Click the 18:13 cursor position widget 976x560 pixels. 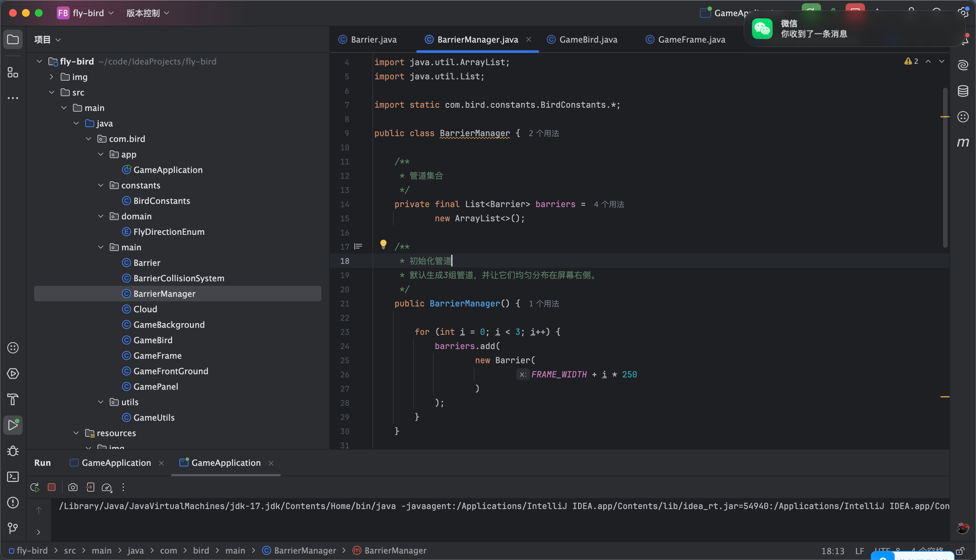(833, 551)
